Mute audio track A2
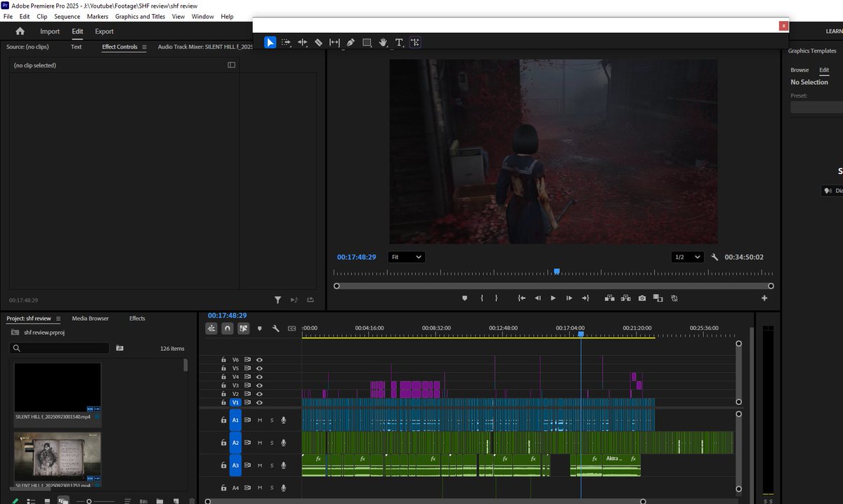The width and height of the screenshot is (843, 504). [259, 443]
